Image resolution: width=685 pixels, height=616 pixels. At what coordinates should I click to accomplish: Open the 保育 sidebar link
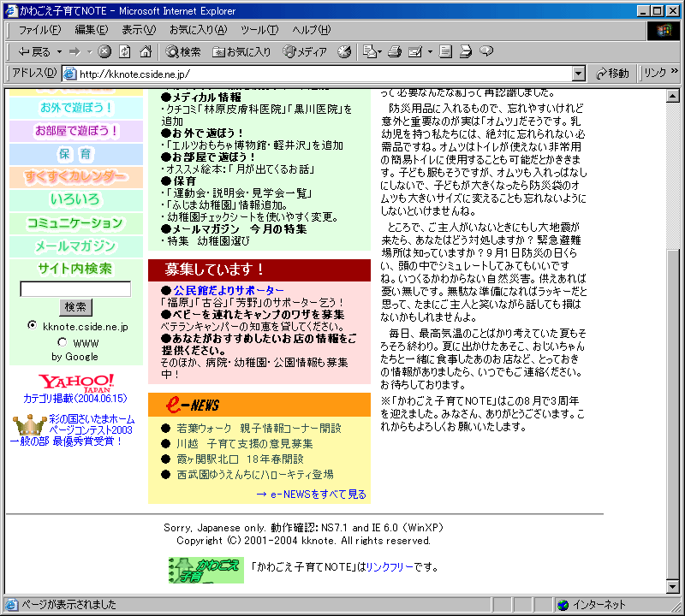76,154
